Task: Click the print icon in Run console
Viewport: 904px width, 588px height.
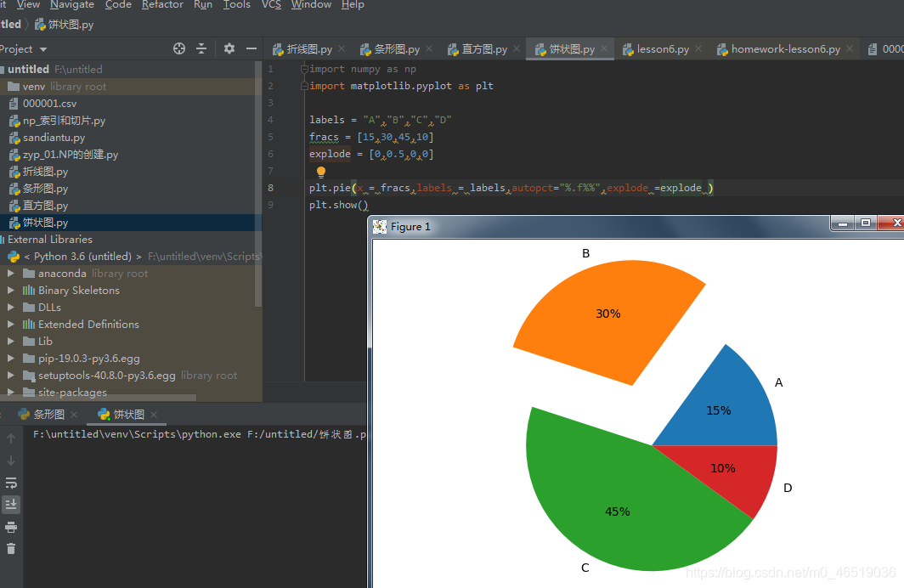Action: 11,527
